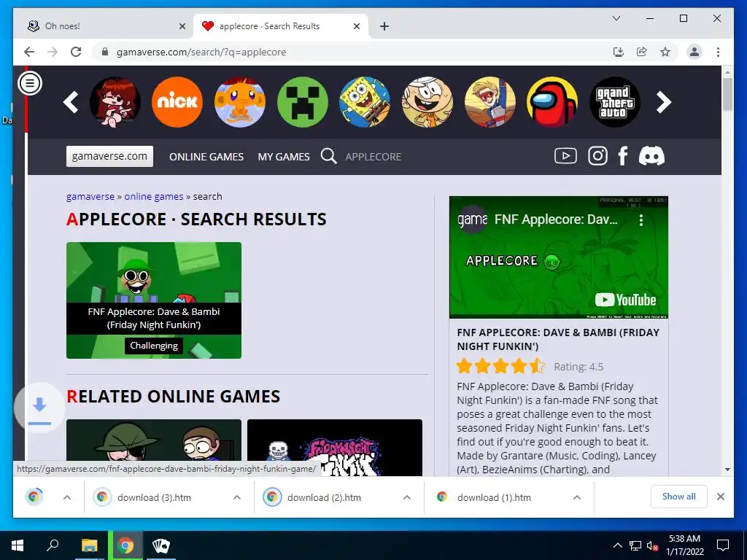
Task: Open Chrome profile avatar
Action: tap(694, 52)
